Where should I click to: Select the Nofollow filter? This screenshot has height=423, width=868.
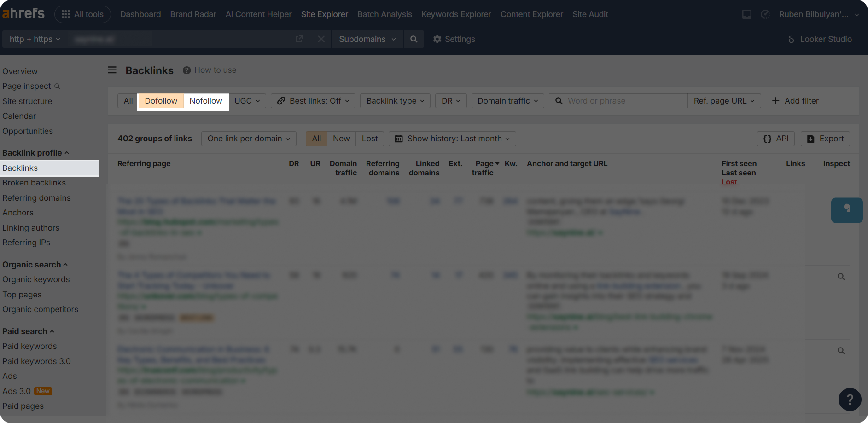coord(206,101)
